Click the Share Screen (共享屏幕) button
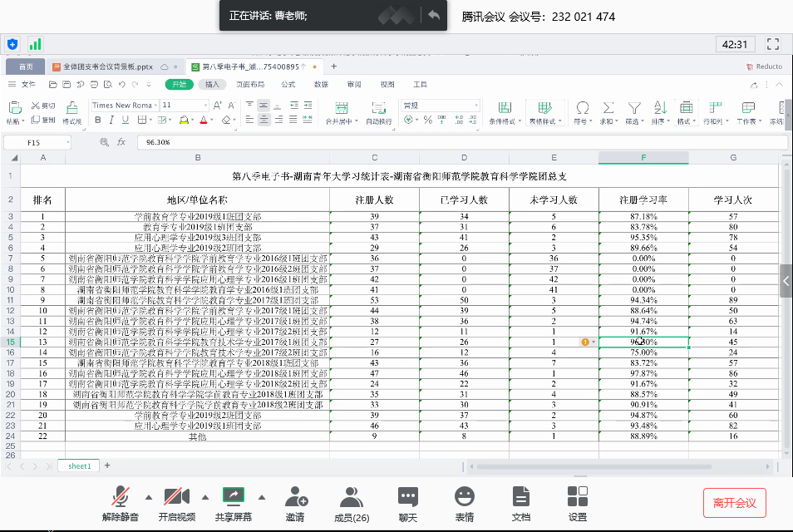 (x=234, y=504)
